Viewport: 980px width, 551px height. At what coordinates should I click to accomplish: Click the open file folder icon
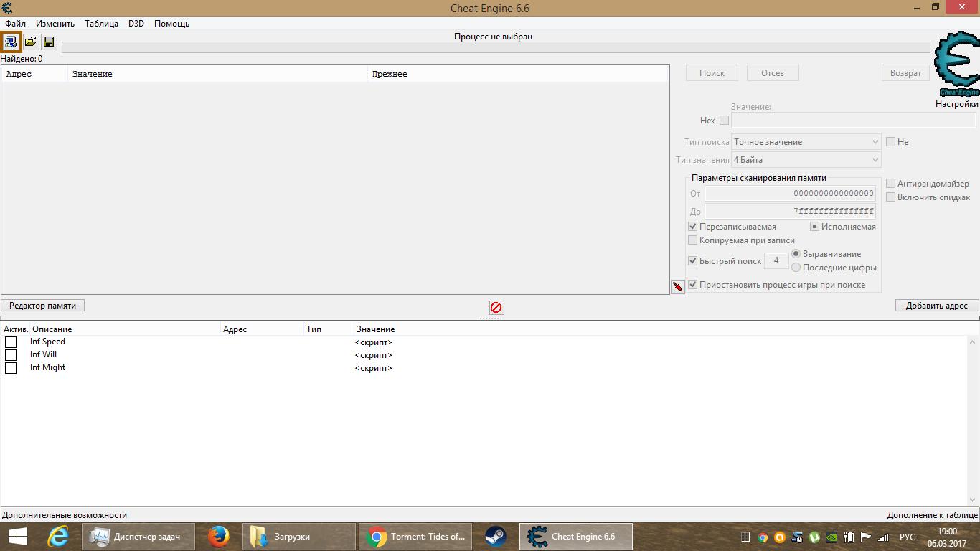[30, 42]
